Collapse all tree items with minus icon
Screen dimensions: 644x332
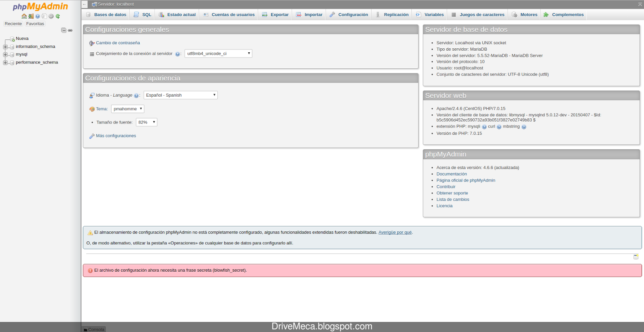[64, 30]
